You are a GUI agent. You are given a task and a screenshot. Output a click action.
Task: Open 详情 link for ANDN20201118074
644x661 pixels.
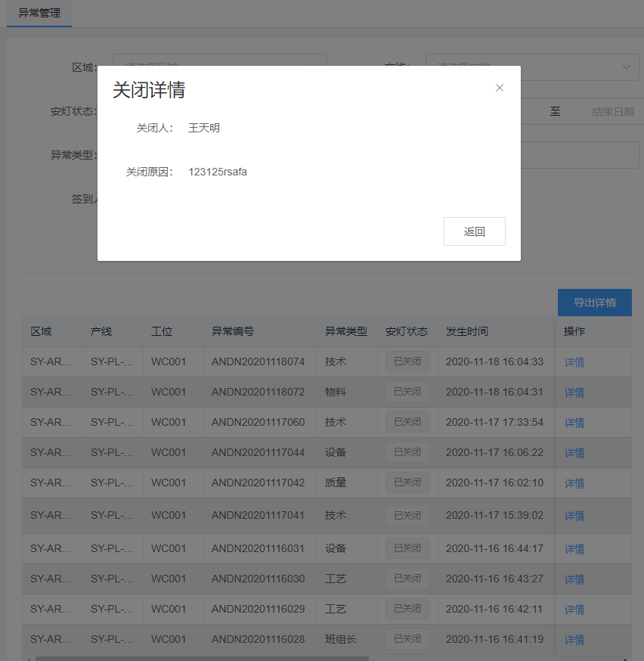coord(574,362)
